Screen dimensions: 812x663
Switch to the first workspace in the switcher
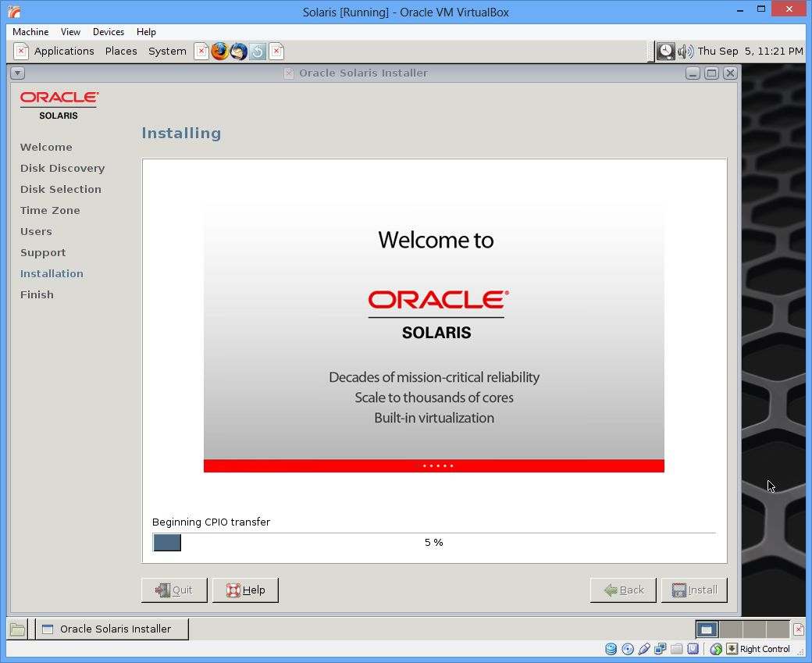tap(707, 629)
